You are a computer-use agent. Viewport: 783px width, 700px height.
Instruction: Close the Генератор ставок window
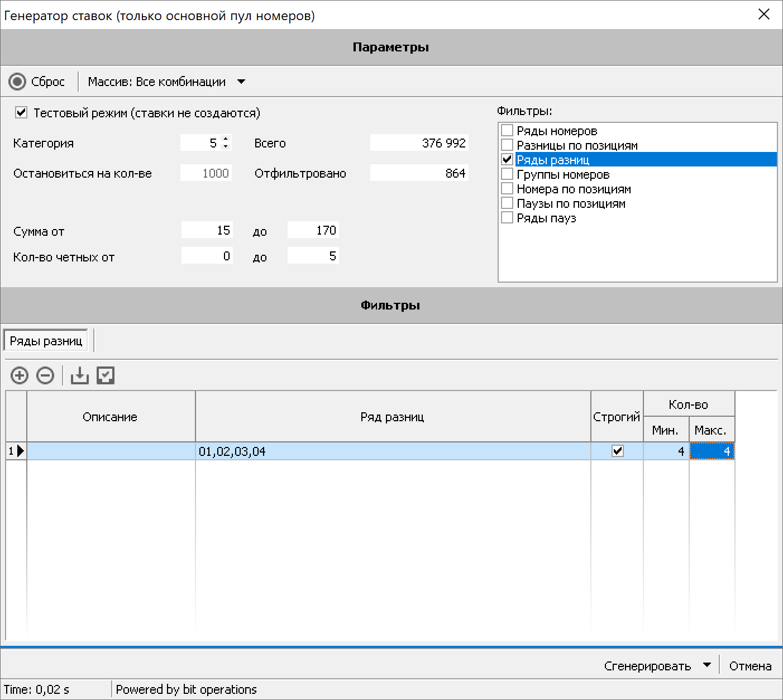click(x=764, y=15)
